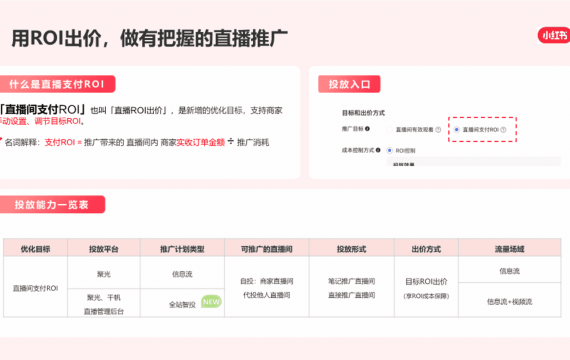
Task: Click the 代投他人直播间 text
Action: (x=266, y=295)
